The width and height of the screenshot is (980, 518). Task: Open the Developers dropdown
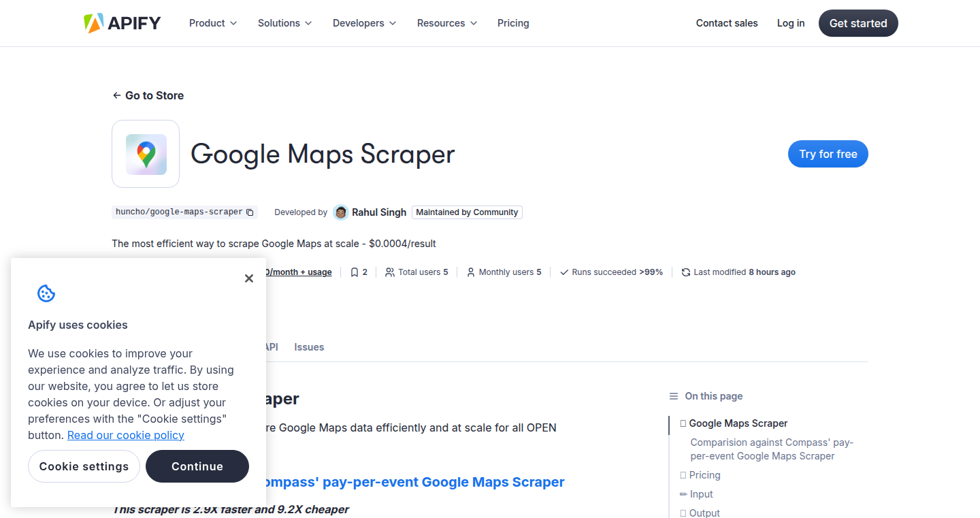tap(364, 23)
